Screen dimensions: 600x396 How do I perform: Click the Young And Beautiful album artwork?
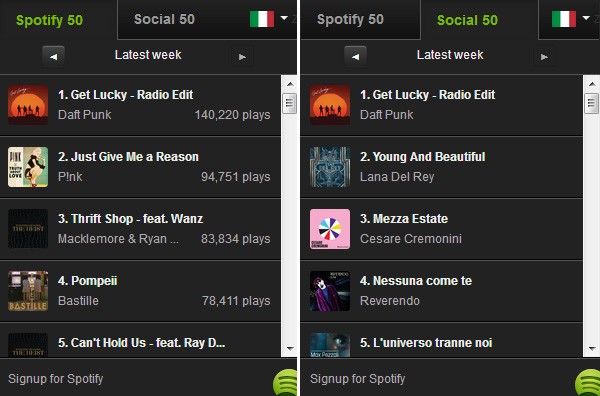pyautogui.click(x=330, y=167)
